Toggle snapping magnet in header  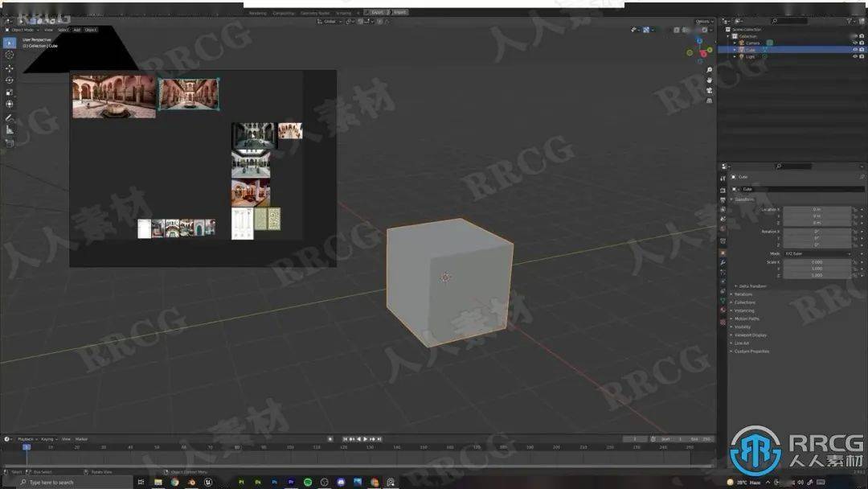click(x=360, y=21)
